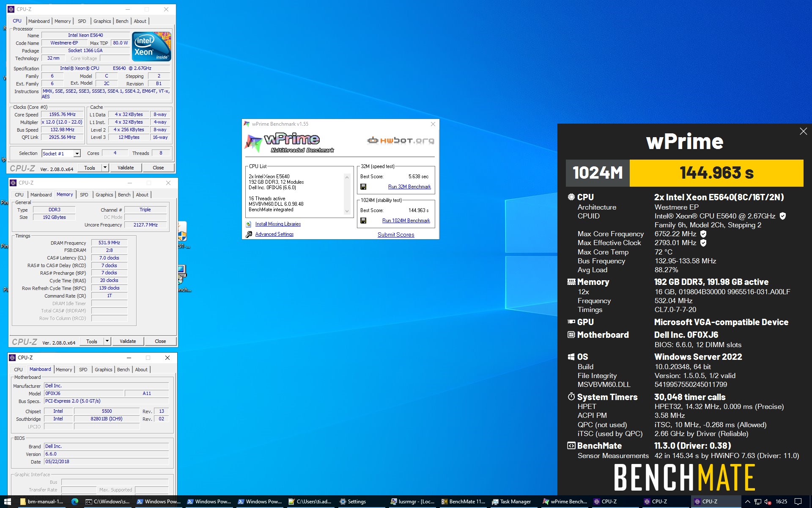The width and height of the screenshot is (812, 508).
Task: Click Close button in the CPU-Z CPU window
Action: pyautogui.click(x=158, y=168)
